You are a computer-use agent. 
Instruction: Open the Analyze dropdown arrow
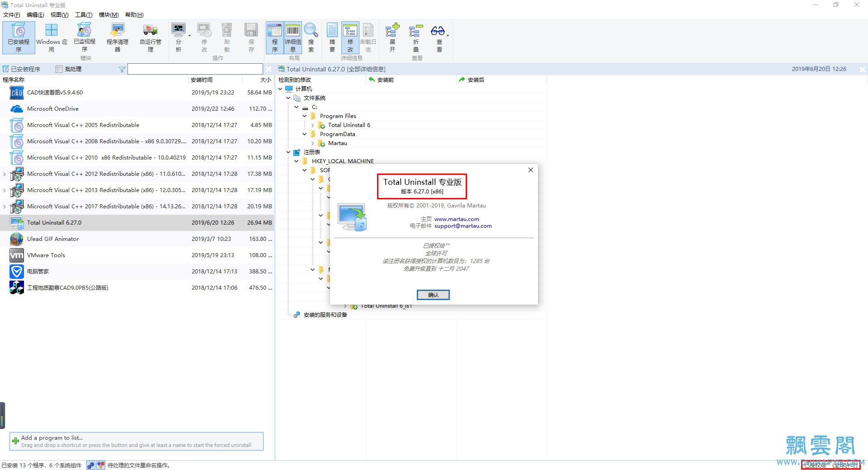(x=189, y=36)
